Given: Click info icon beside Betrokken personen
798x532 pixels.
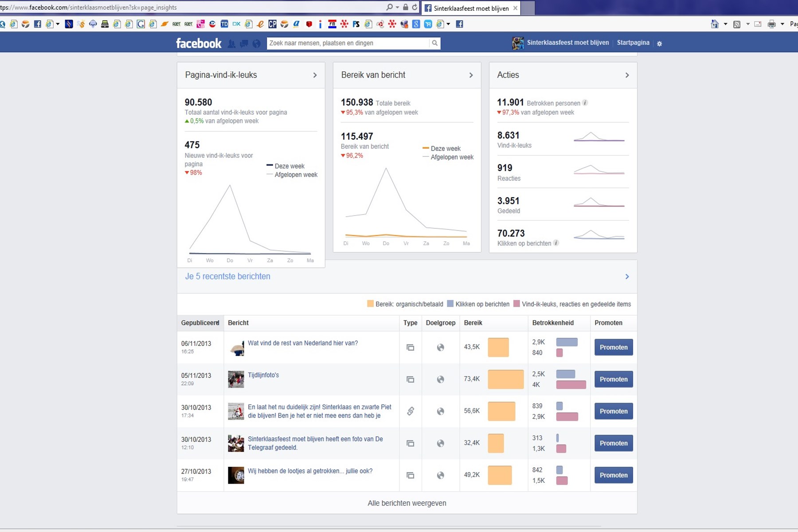Looking at the screenshot, I should click(585, 103).
